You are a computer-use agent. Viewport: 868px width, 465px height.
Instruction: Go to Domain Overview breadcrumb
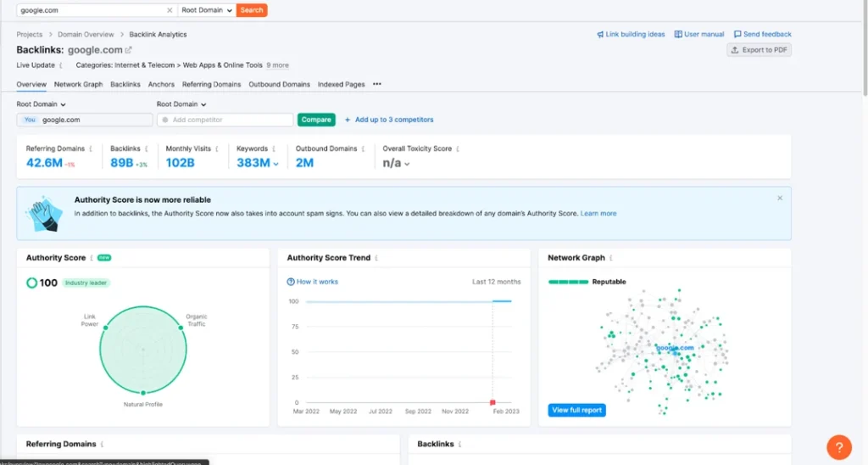pos(86,34)
